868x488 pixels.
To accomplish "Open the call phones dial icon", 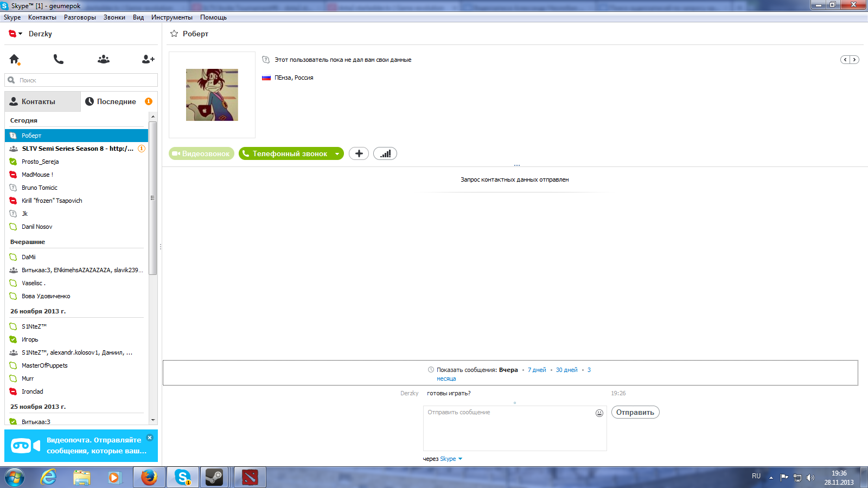I will [59, 59].
